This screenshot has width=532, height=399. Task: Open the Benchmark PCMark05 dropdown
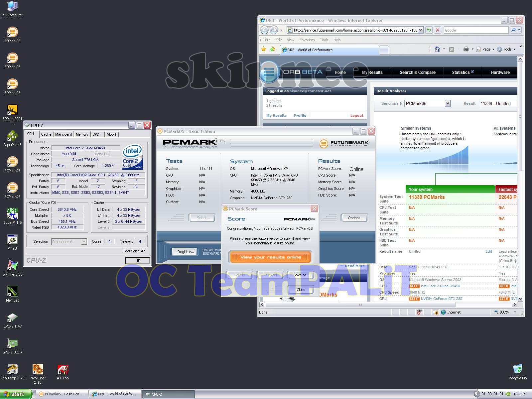448,103
